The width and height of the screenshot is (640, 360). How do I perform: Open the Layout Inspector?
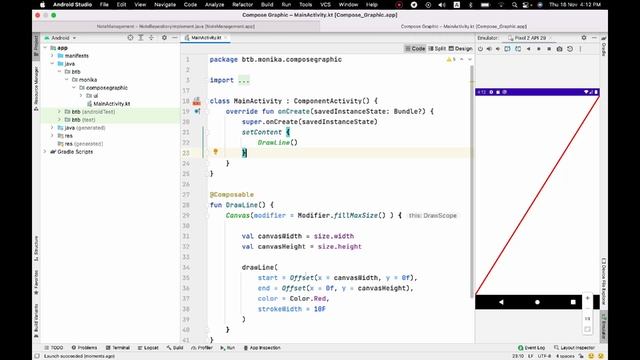click(x=574, y=348)
